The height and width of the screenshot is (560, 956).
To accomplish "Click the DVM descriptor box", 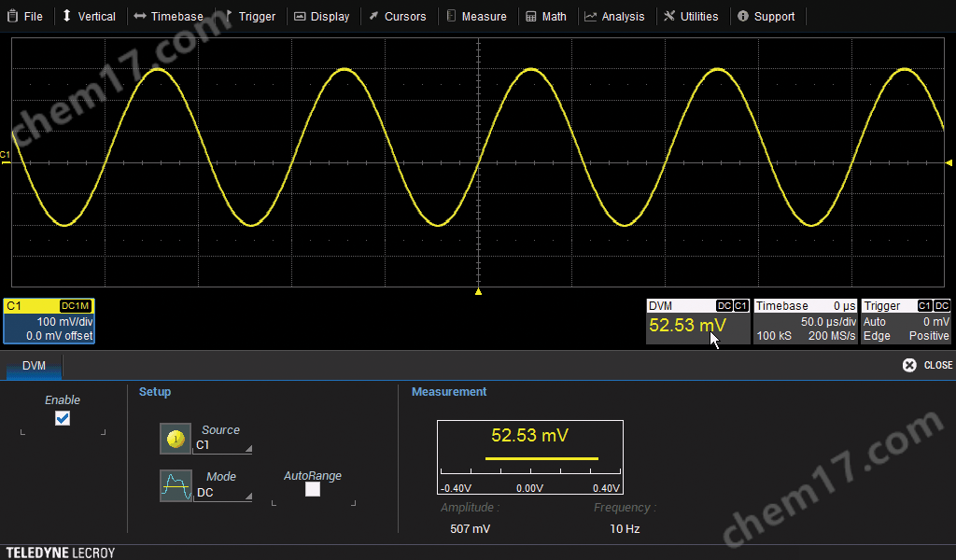I will [x=698, y=321].
